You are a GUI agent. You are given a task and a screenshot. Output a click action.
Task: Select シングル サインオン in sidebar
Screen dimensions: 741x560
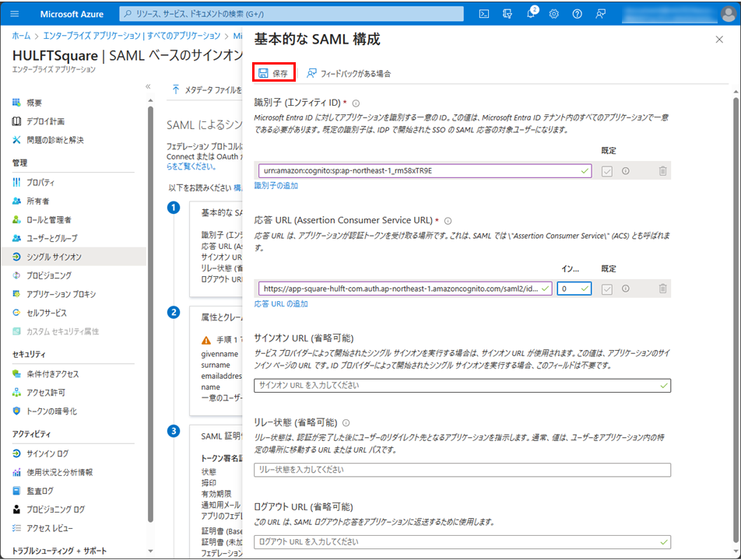pos(54,257)
